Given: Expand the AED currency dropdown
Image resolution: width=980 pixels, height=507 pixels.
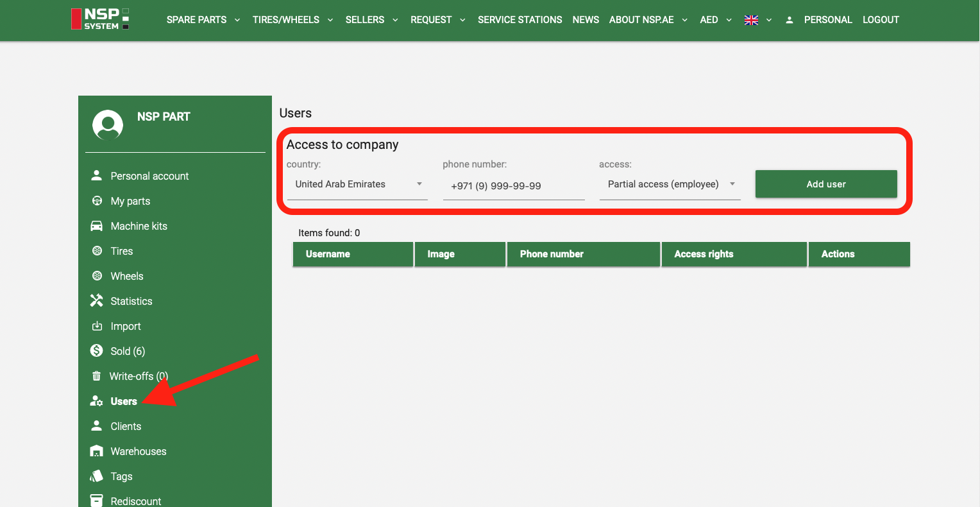Looking at the screenshot, I should tap(715, 20).
